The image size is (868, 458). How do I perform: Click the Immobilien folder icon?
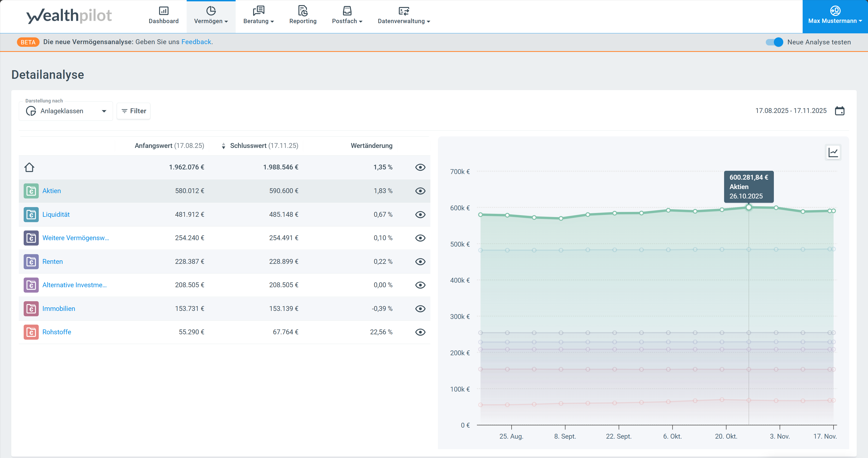[31, 309]
